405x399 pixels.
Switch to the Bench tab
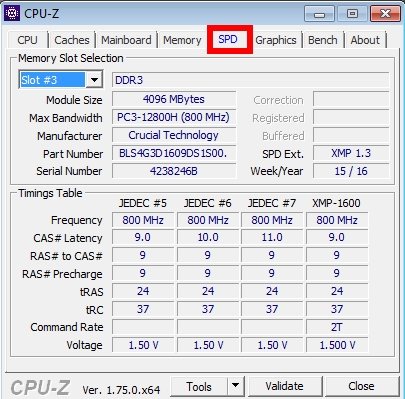coord(322,40)
